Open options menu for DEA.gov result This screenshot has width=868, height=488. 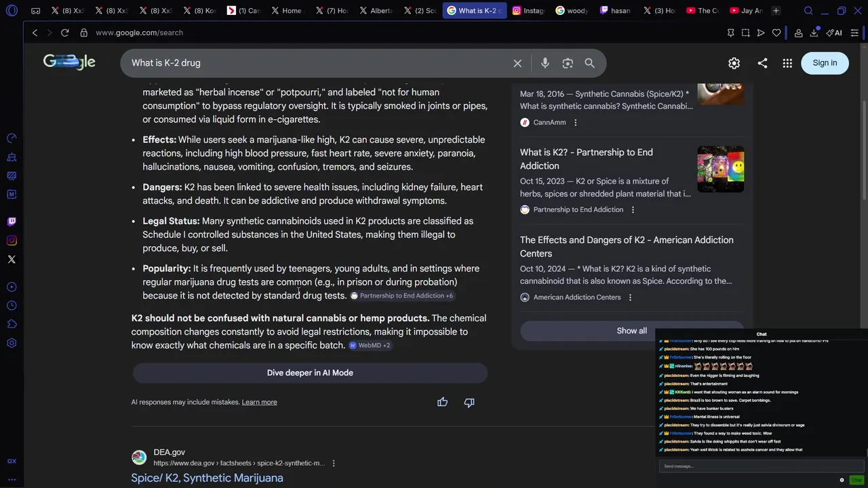click(x=334, y=464)
